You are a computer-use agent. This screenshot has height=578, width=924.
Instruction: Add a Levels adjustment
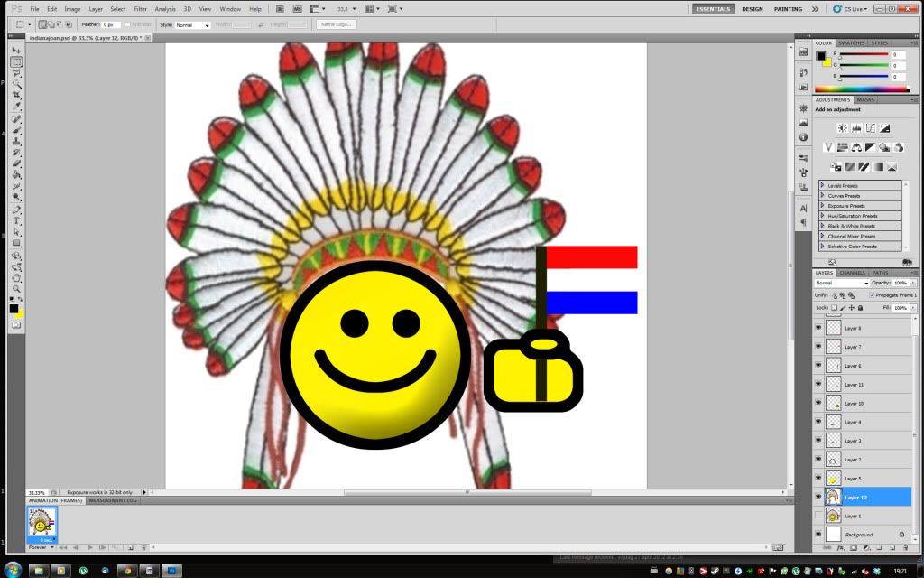(x=856, y=128)
